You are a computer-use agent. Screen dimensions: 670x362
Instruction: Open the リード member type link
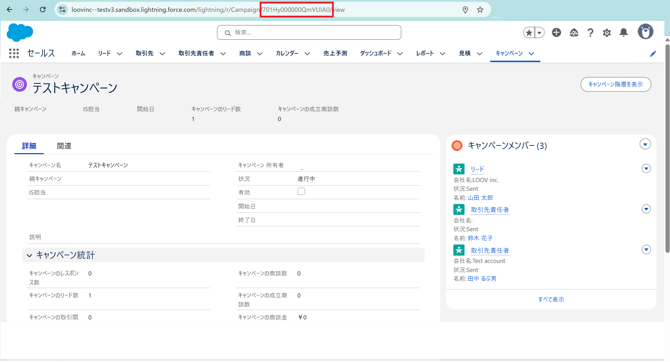pos(477,169)
